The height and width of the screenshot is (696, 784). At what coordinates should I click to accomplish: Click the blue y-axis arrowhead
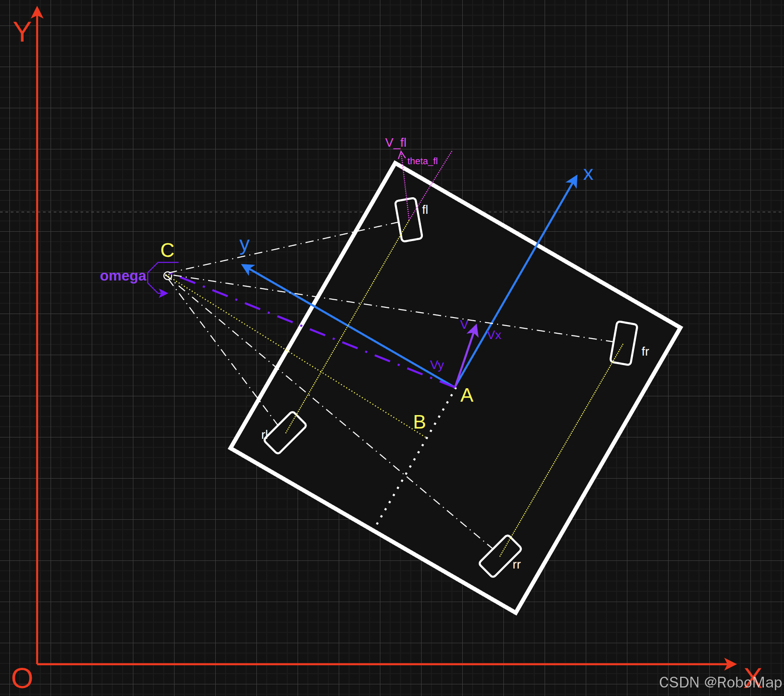coord(247,268)
